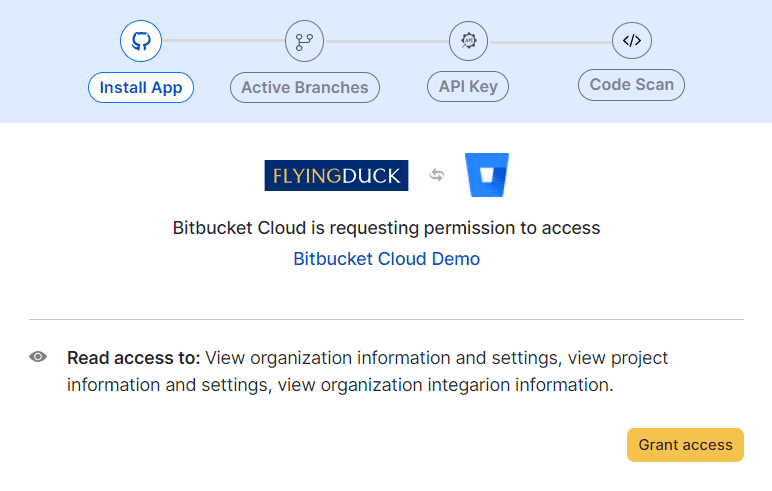
Task: Click the Bitbucket bucket logo
Action: [487, 175]
